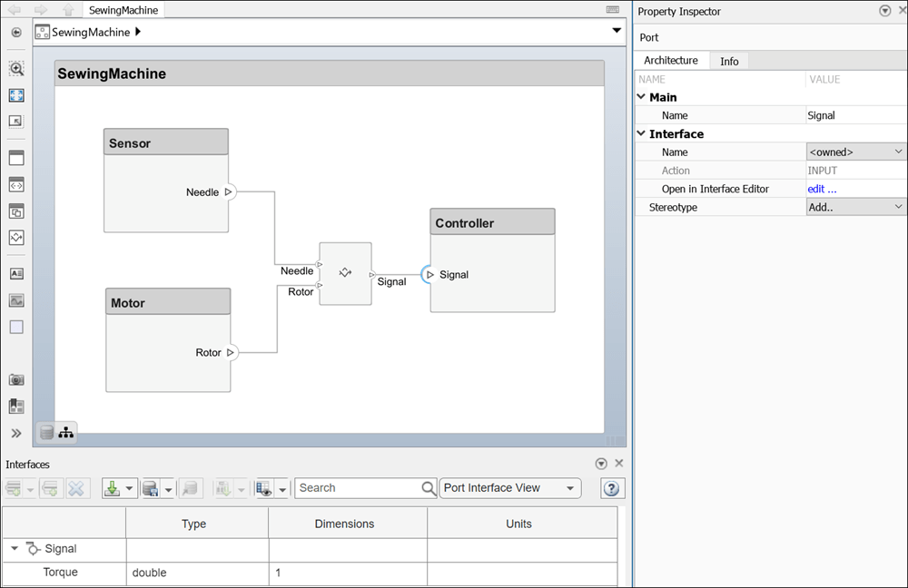This screenshot has width=908, height=588.
Task: Open the Port Interface View dropdown
Action: click(x=509, y=488)
